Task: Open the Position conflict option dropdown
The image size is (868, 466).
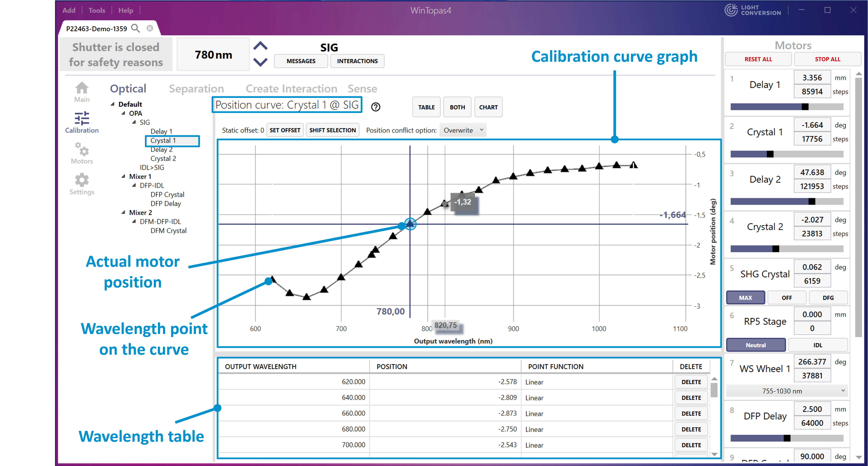Action: pyautogui.click(x=463, y=130)
